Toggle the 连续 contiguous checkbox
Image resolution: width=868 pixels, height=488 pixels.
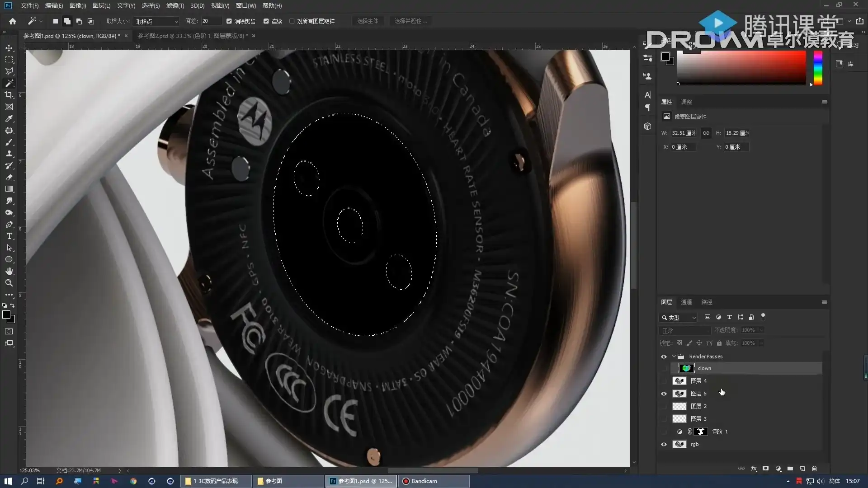click(x=266, y=21)
